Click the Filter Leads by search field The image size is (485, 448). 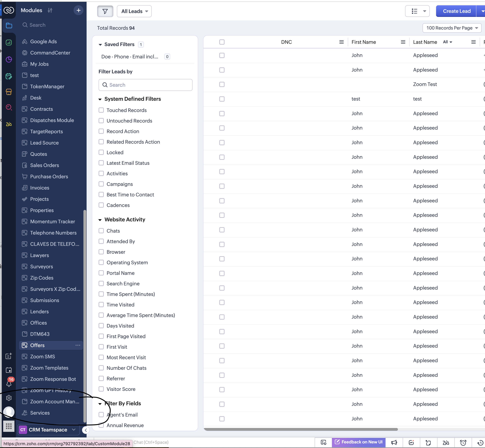pyautogui.click(x=145, y=85)
